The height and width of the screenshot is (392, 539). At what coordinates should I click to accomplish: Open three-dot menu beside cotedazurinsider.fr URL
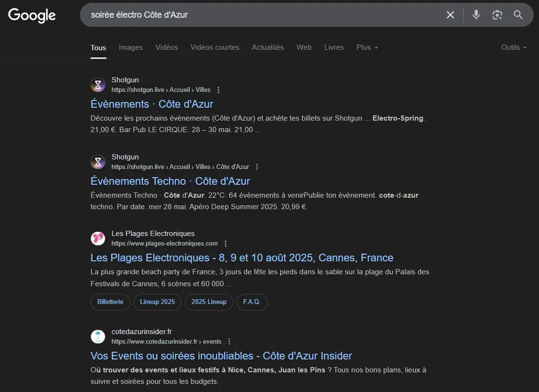[x=229, y=342]
